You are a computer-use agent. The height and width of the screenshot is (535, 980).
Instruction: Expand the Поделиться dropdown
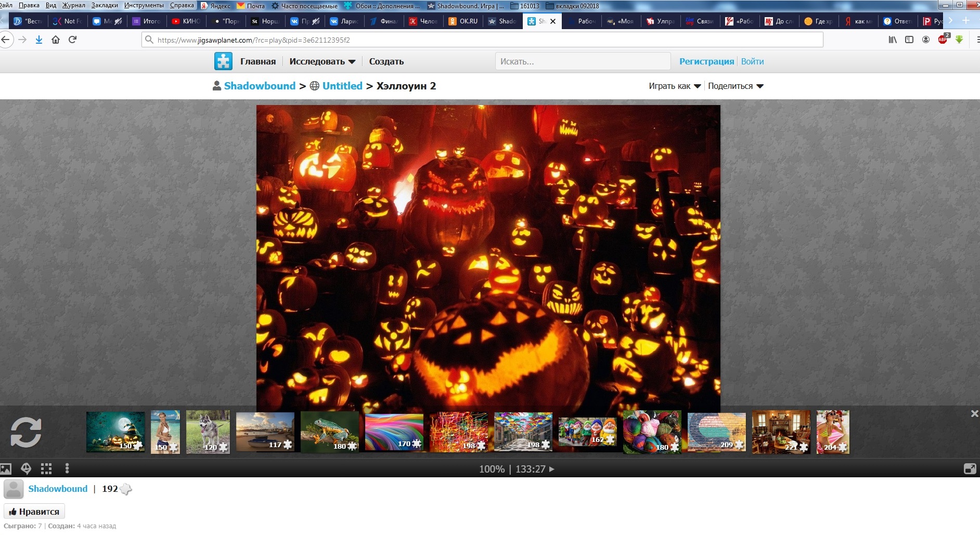[736, 86]
